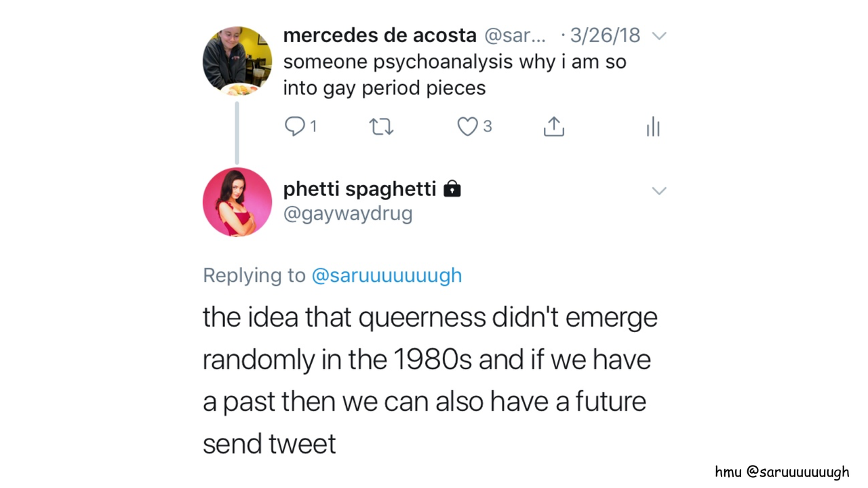The width and height of the screenshot is (868, 488).
Task: Click the lock icon beside phetti spaghetti
Action: click(452, 189)
